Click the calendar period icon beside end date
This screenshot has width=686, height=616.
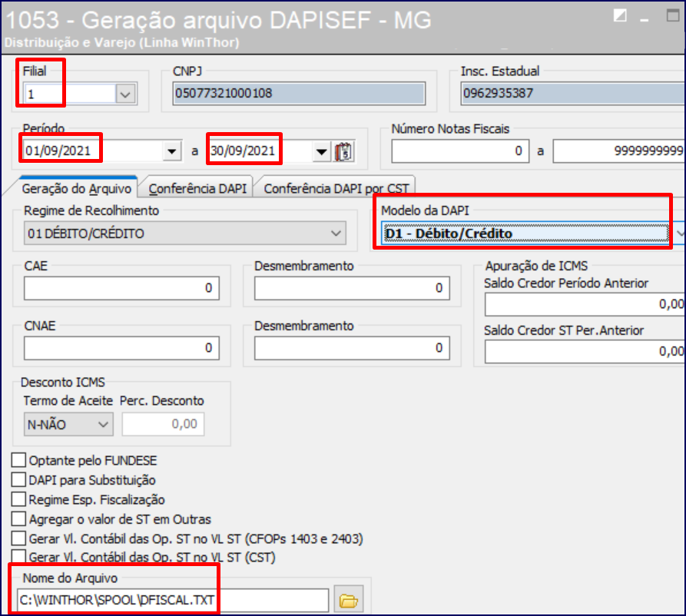(343, 151)
